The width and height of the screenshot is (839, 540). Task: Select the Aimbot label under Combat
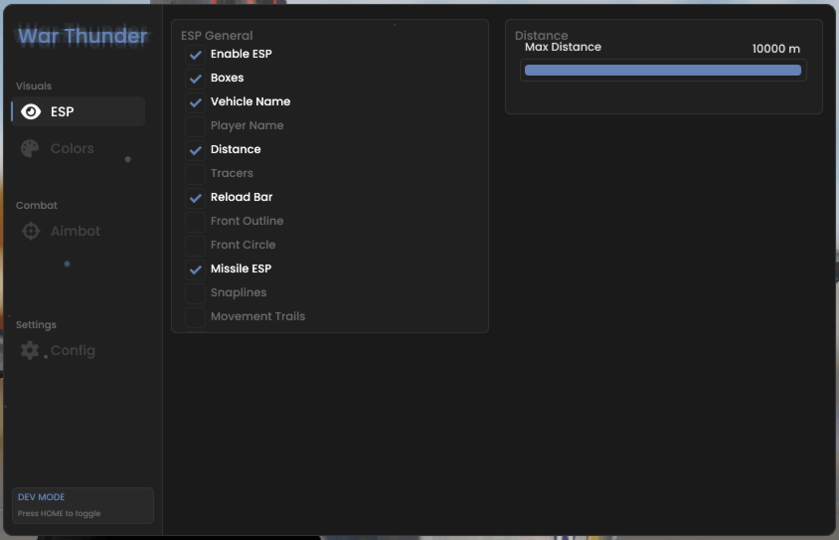click(76, 231)
